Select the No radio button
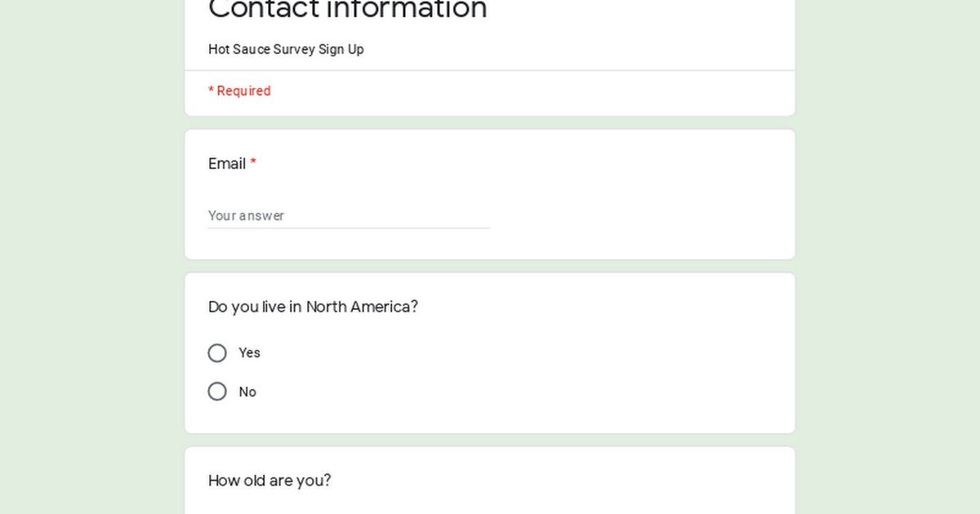 pos(217,392)
